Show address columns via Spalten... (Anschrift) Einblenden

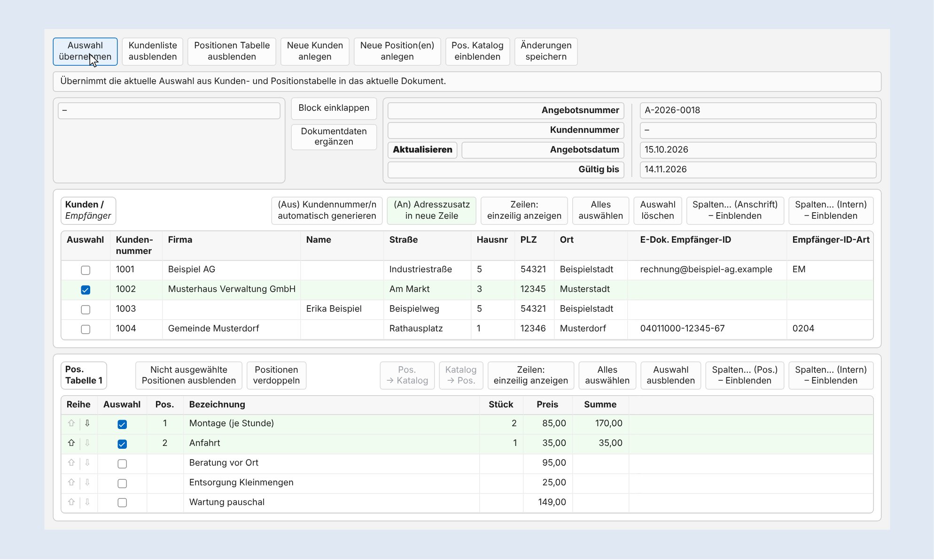pyautogui.click(x=735, y=210)
